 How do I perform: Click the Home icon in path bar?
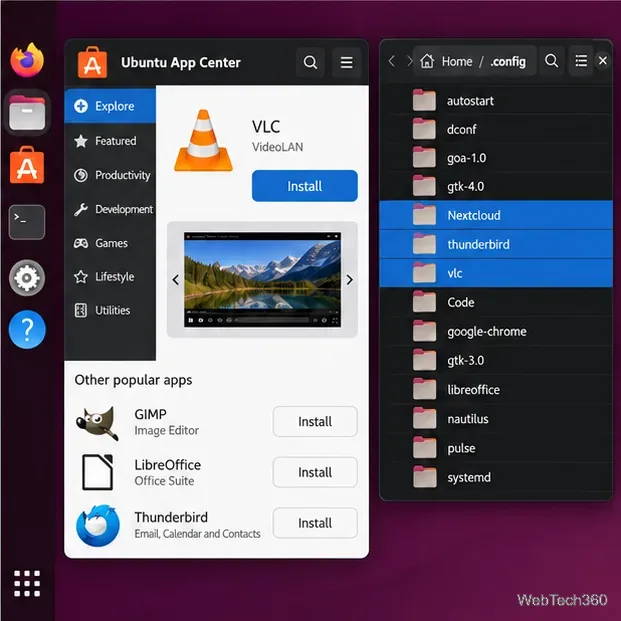(427, 61)
